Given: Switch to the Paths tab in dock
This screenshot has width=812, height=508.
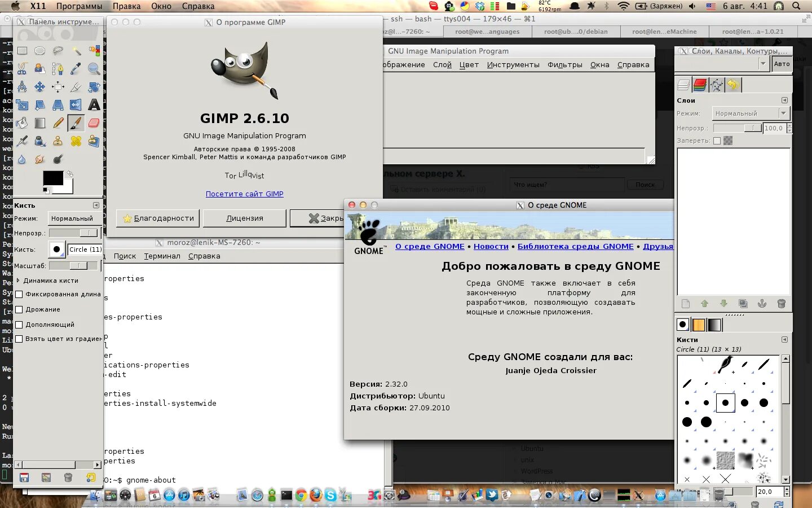Looking at the screenshot, I should (x=716, y=85).
